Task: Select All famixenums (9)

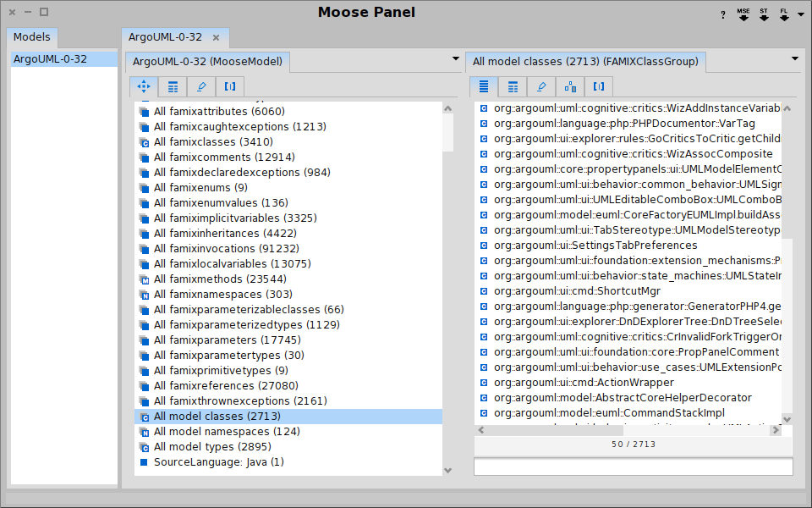Action: [288, 188]
